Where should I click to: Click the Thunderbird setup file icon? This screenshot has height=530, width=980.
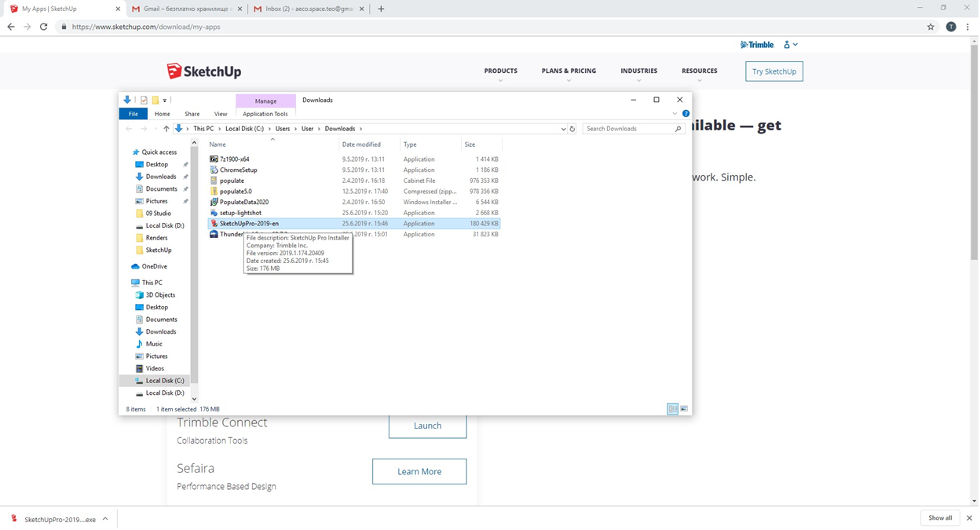tap(214, 234)
